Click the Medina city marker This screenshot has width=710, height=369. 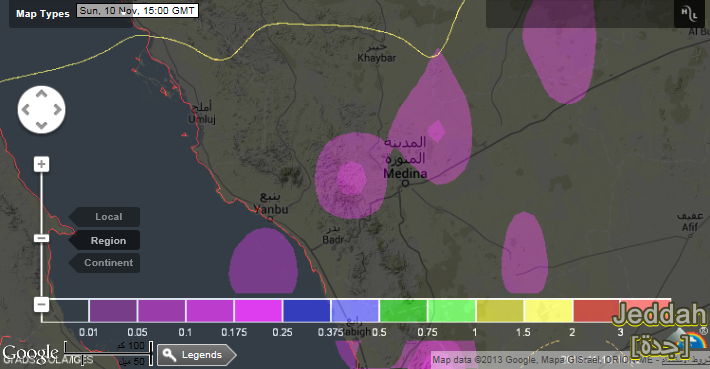click(x=405, y=183)
